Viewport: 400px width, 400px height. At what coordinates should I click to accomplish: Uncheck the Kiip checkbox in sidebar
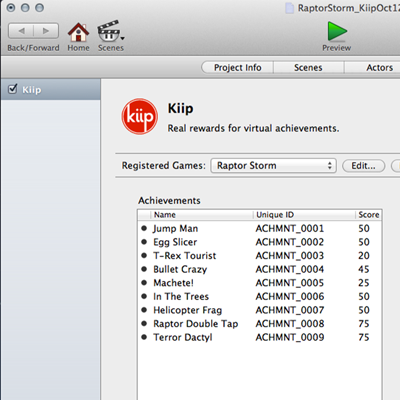(x=13, y=89)
